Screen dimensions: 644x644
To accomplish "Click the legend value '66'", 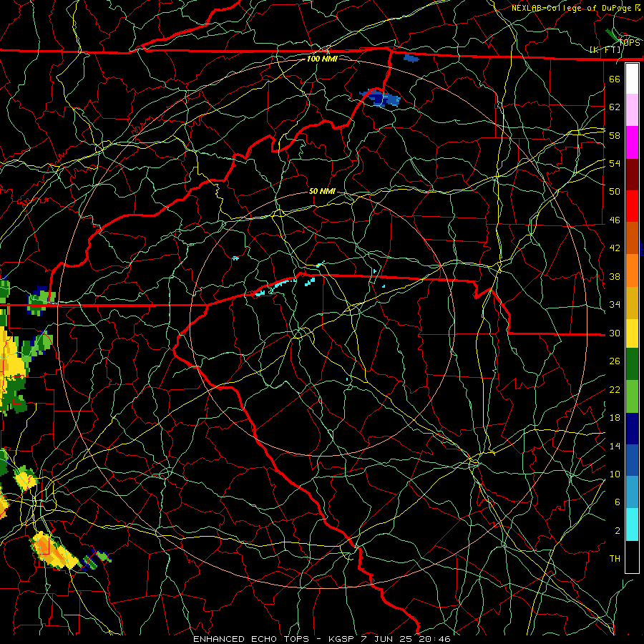I will [615, 79].
